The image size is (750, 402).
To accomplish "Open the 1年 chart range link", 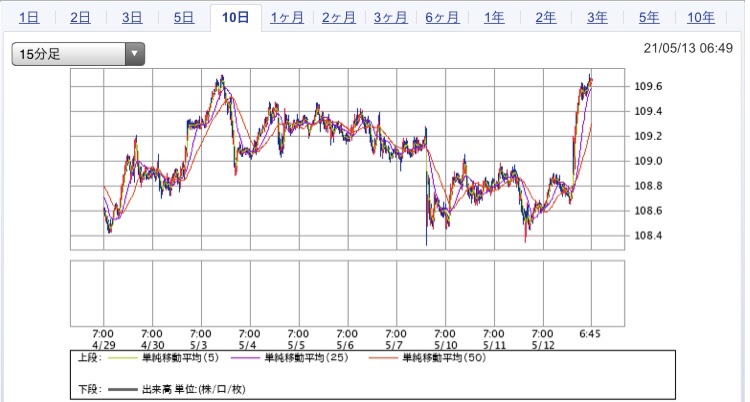I will [x=494, y=18].
